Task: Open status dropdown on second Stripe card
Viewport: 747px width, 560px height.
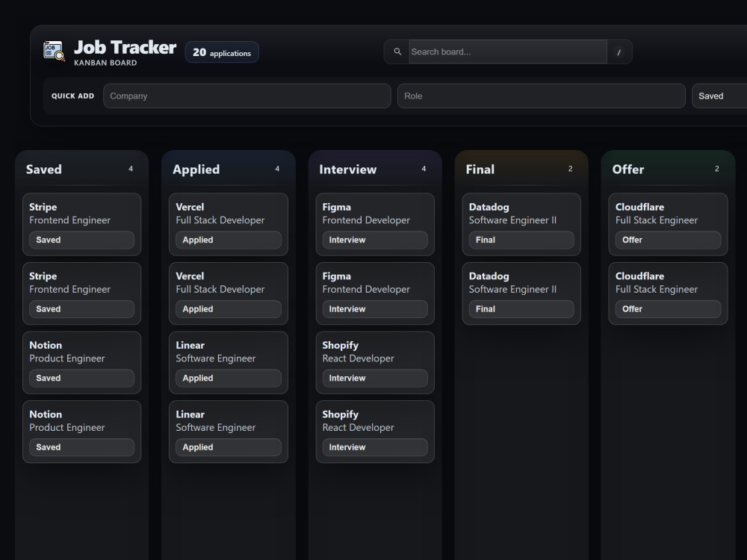Action: click(82, 309)
